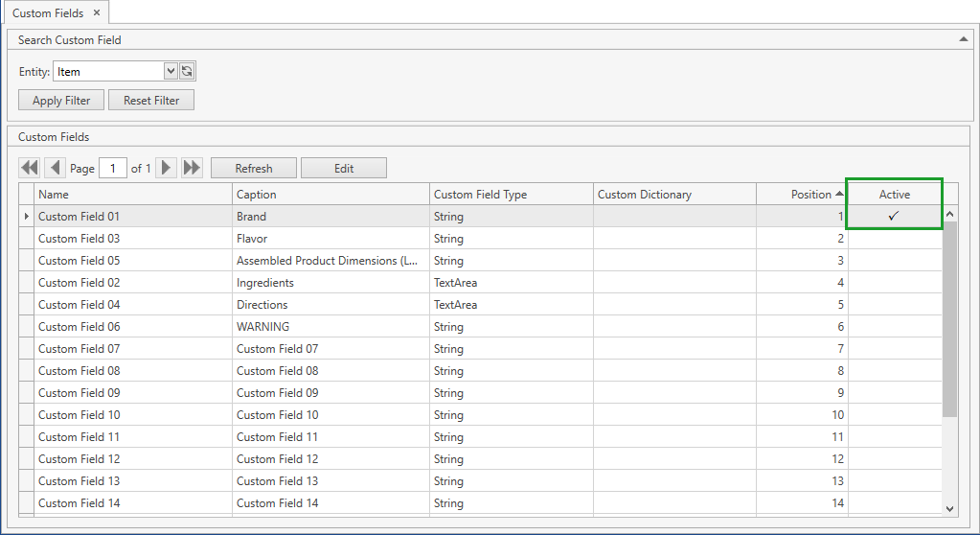Click Active cell of Custom Field 07 row
Image resolution: width=980 pixels, height=535 pixels.
pyautogui.click(x=895, y=349)
